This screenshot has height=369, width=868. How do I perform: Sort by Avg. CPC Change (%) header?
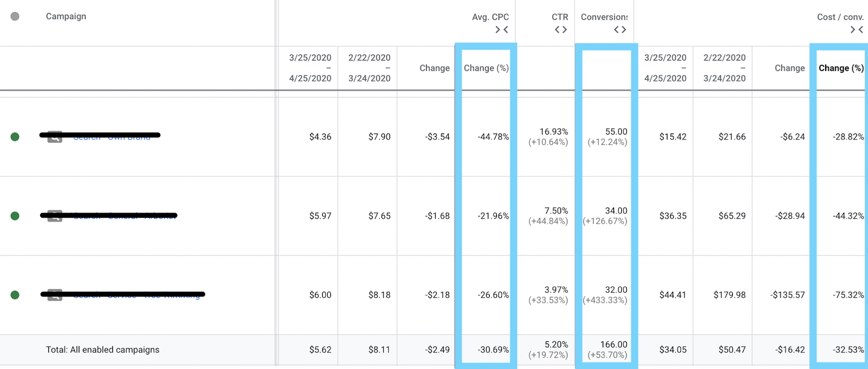pos(486,68)
